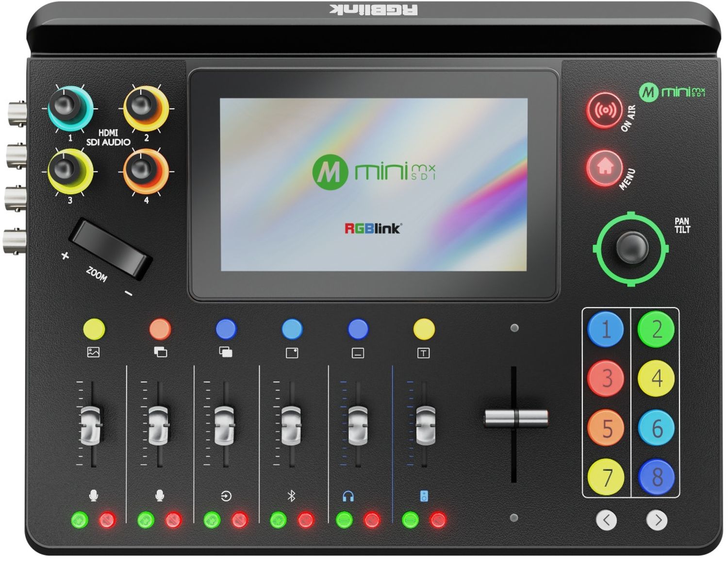This screenshot has height=561, width=728.
Task: Click the left arrow page button
Action: pos(606,520)
